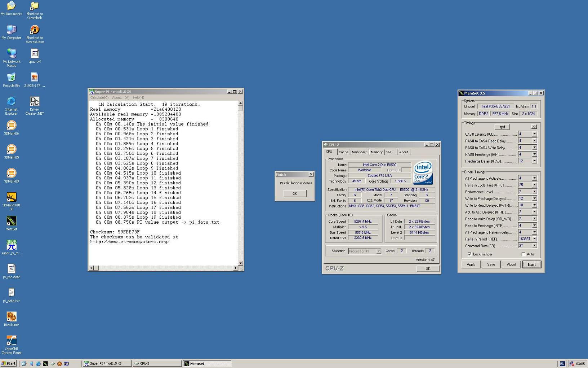Click Exit button in MemSet
The height and width of the screenshot is (368, 588).
coord(532,264)
